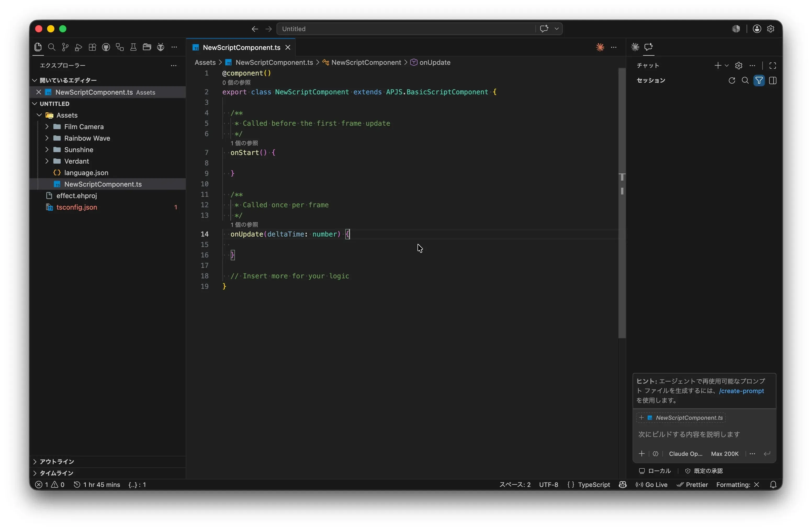Expand the タイムライン section

(108, 473)
